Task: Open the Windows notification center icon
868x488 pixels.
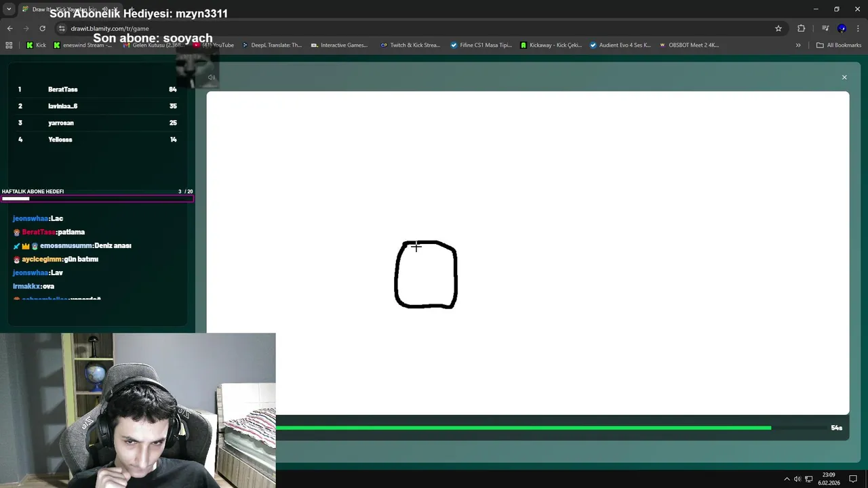Action: [853, 479]
